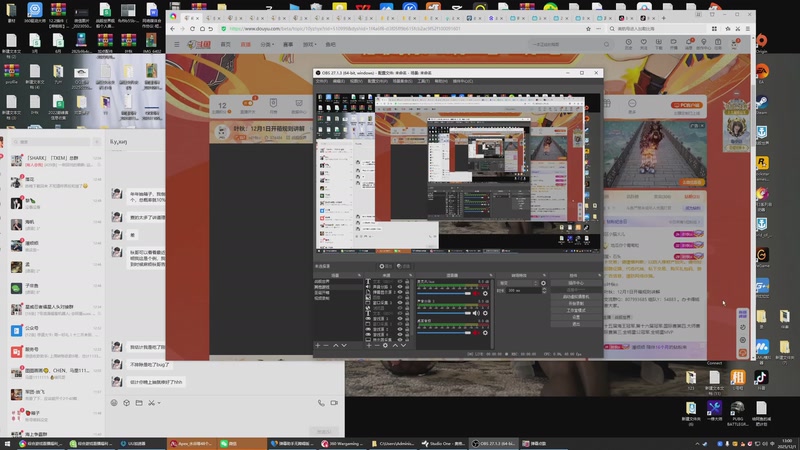Expand the 游戏 dropdown in Douyu nav
The image size is (800, 450).
pyautogui.click(x=310, y=44)
